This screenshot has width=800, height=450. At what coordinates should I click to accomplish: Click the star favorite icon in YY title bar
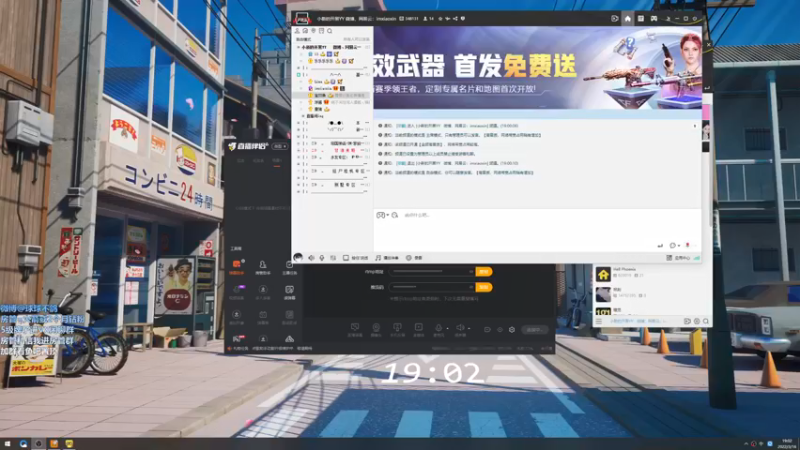440,18
